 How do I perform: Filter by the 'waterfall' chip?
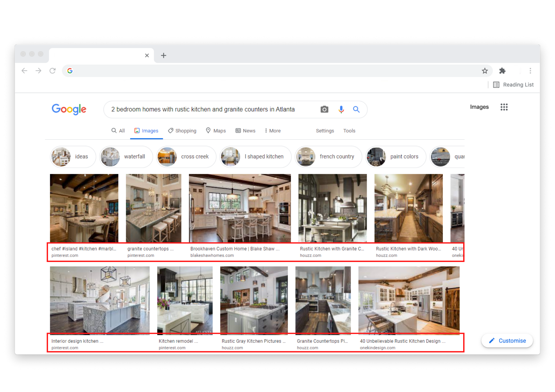coord(126,157)
